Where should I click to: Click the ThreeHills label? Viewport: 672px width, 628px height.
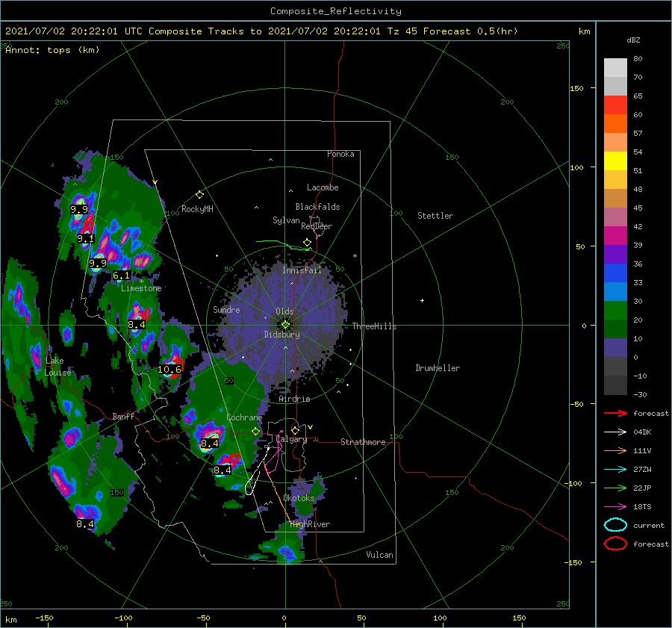point(374,326)
